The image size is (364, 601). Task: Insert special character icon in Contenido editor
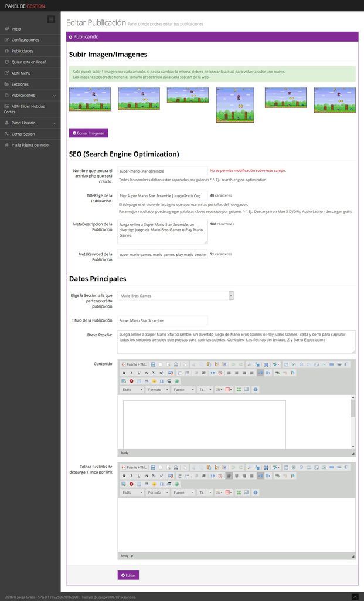(162, 381)
